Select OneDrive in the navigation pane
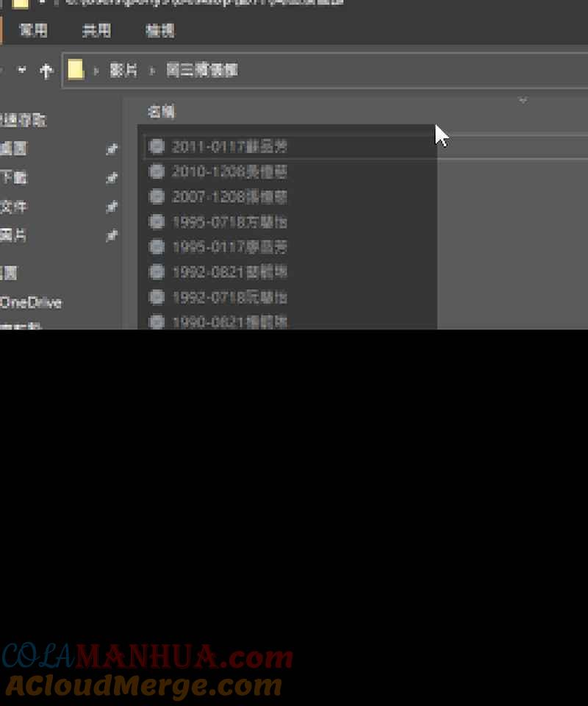The width and height of the screenshot is (588, 706). click(31, 302)
